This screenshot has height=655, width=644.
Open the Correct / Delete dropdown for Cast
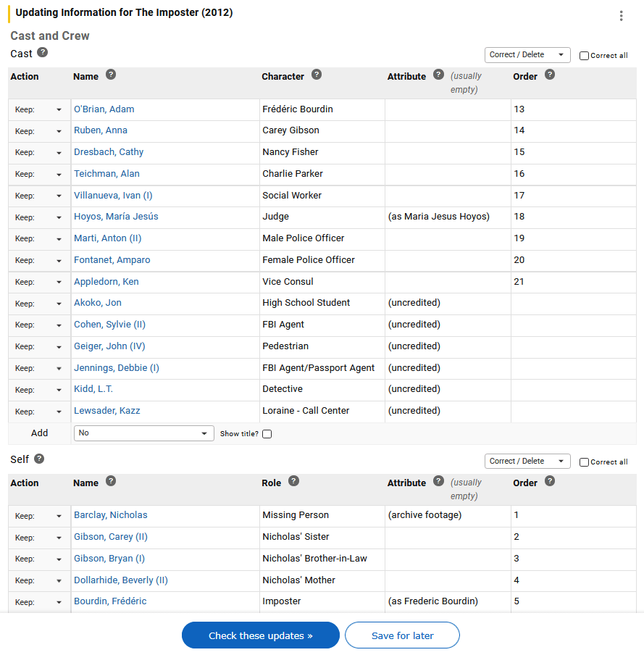pos(527,54)
